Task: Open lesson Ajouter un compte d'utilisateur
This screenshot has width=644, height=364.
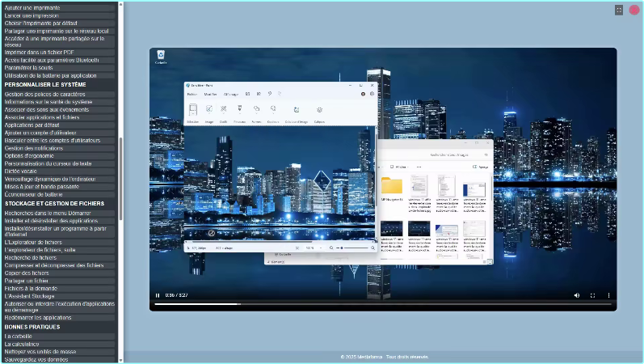Action: coord(59,133)
